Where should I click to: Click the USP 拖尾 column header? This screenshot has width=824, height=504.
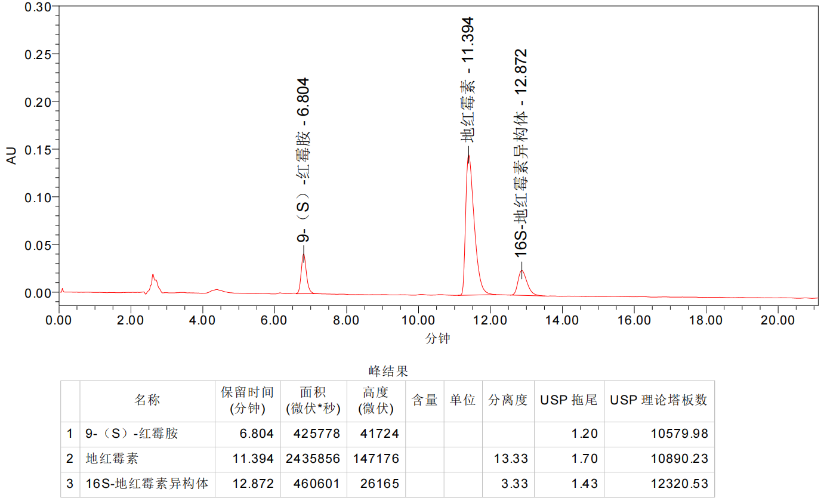pyautogui.click(x=569, y=400)
